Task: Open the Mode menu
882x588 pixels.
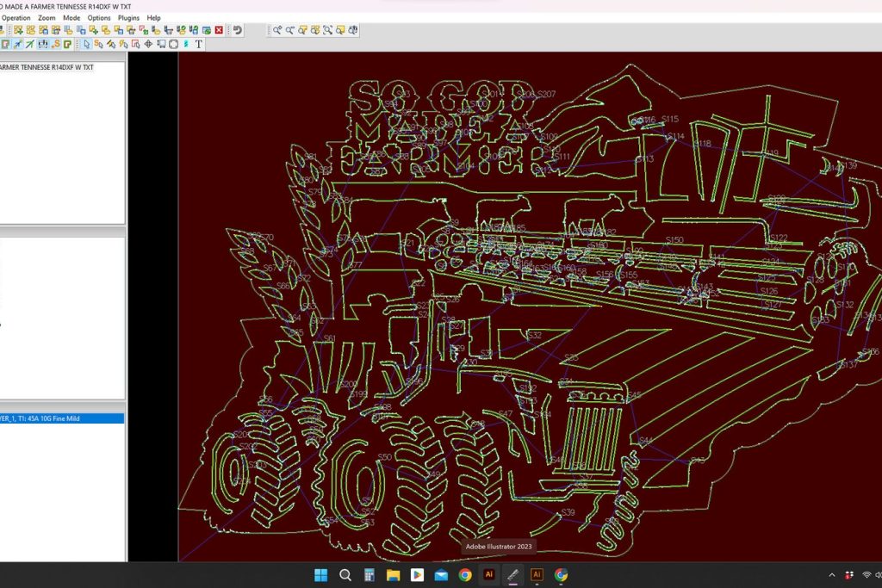Action: coord(71,17)
